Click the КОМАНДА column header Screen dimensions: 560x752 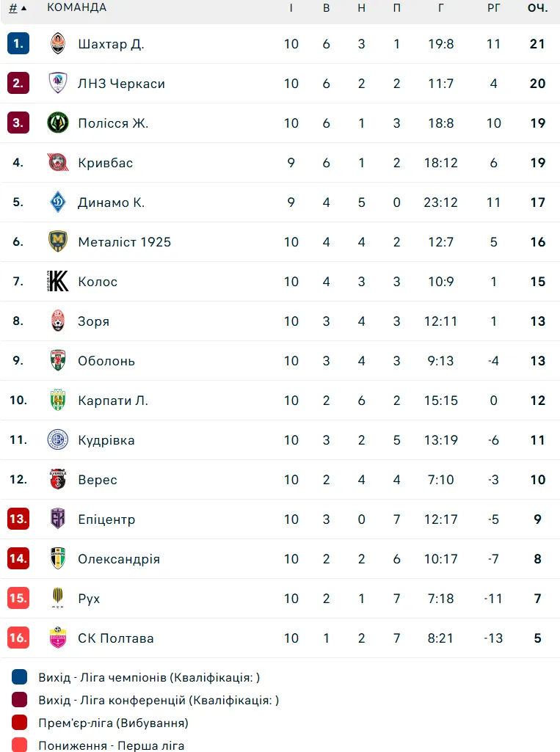click(x=76, y=8)
